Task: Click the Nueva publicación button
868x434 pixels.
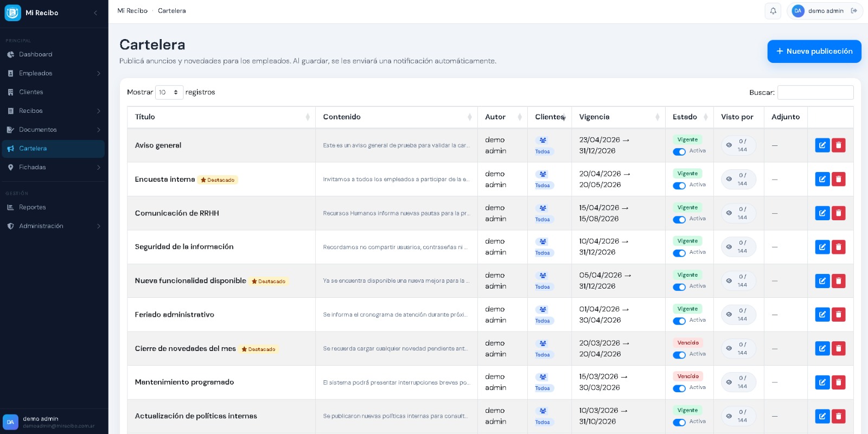Action: [x=814, y=52]
